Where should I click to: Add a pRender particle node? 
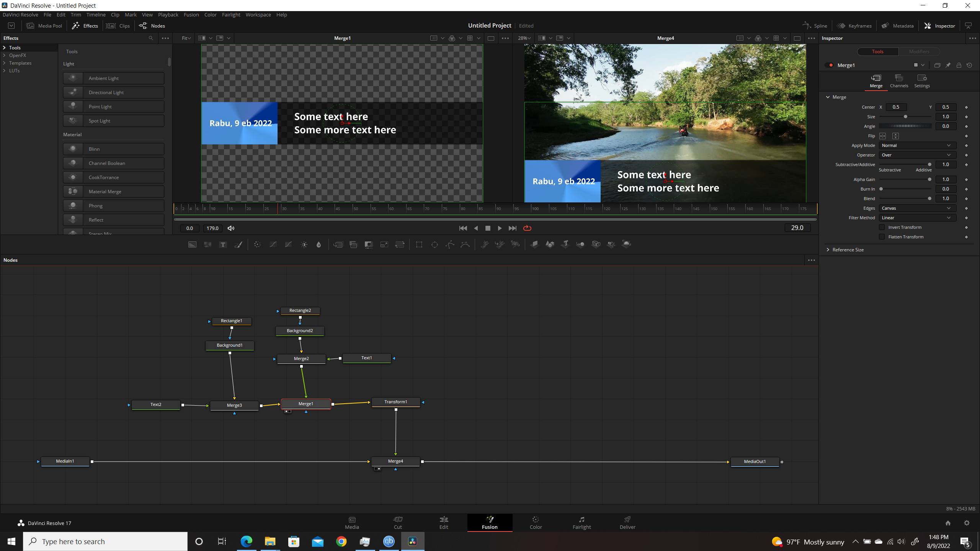515,244
